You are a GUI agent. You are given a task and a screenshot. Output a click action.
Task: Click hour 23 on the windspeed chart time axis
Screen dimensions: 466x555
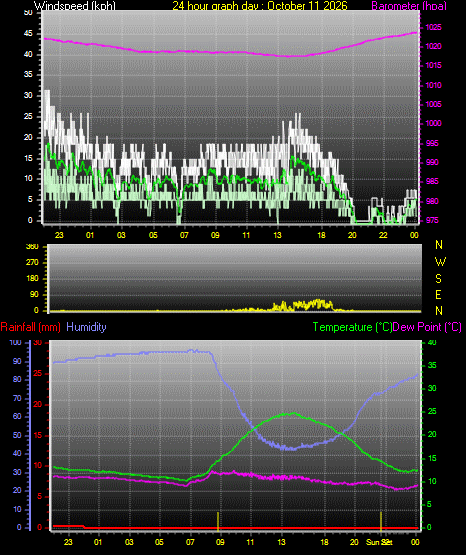(x=59, y=235)
